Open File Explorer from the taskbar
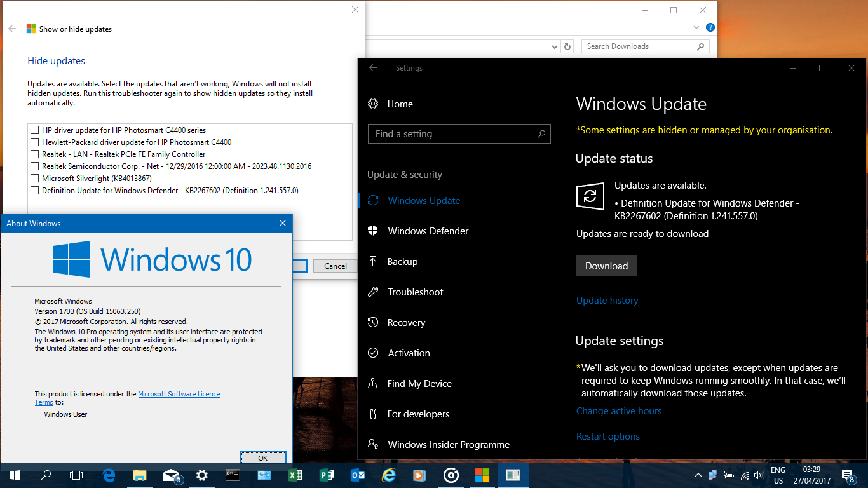This screenshot has width=868, height=488. 140,475
